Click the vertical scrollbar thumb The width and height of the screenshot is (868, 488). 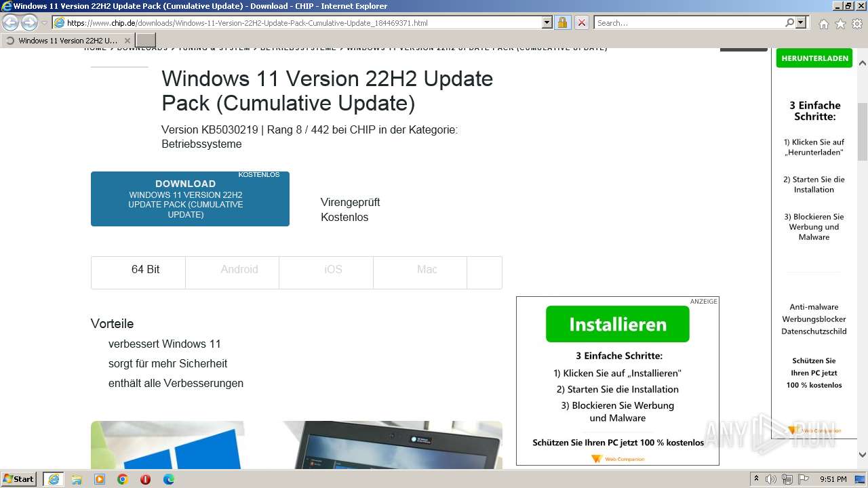point(863,131)
